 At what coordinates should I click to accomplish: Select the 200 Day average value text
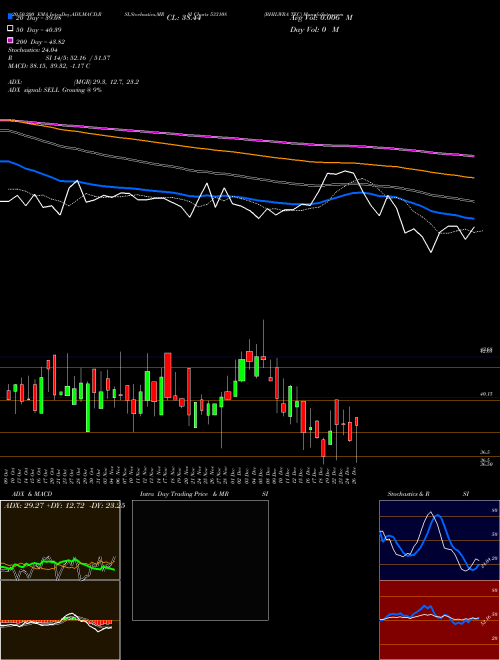point(40,42)
